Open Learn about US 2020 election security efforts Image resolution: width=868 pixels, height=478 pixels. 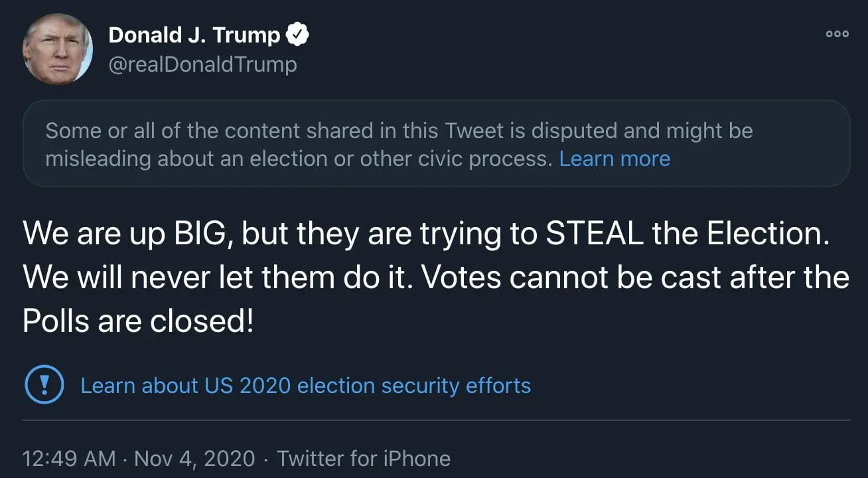point(305,386)
